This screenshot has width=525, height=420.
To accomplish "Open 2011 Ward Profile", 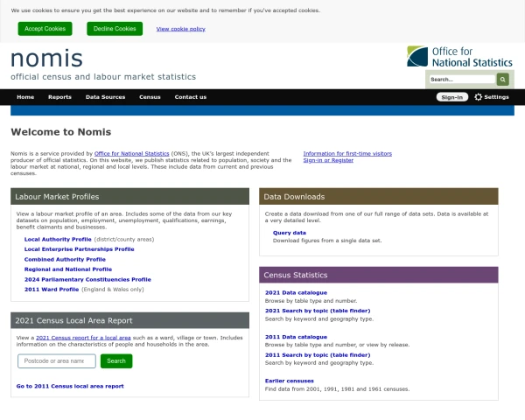I will (52, 290).
